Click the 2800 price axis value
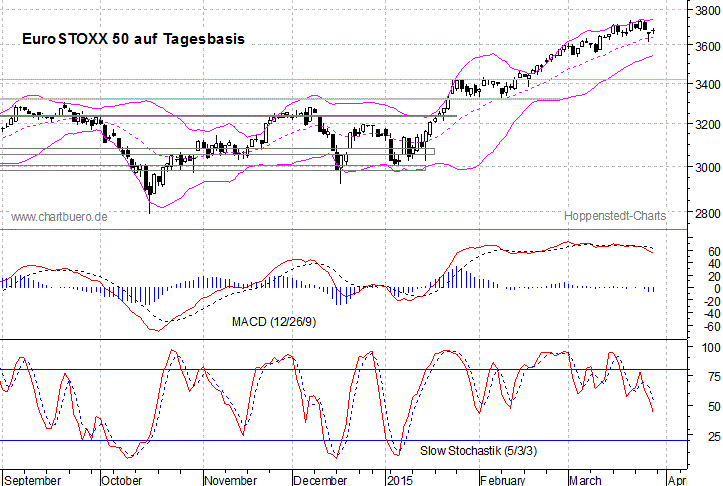Image resolution: width=723 pixels, height=486 pixels. [708, 213]
